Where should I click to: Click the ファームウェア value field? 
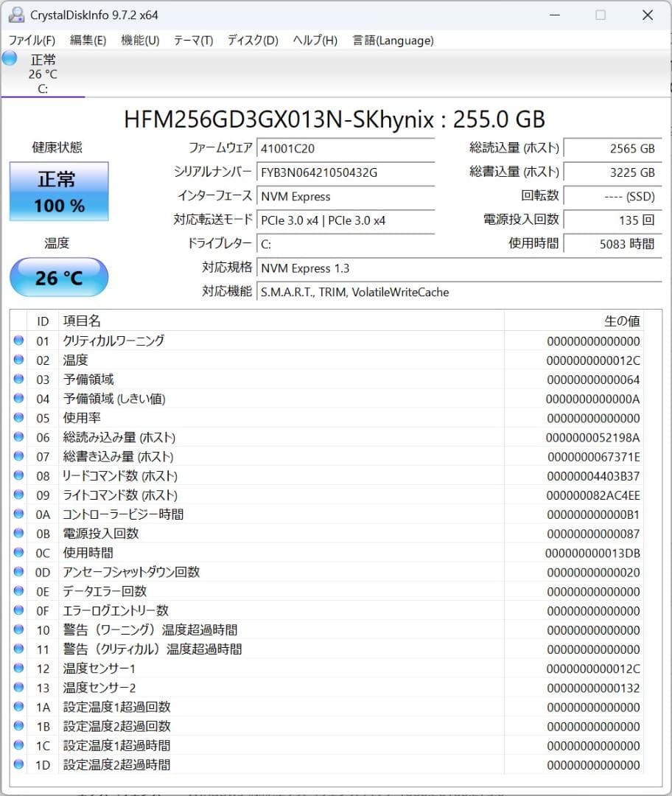pos(346,149)
